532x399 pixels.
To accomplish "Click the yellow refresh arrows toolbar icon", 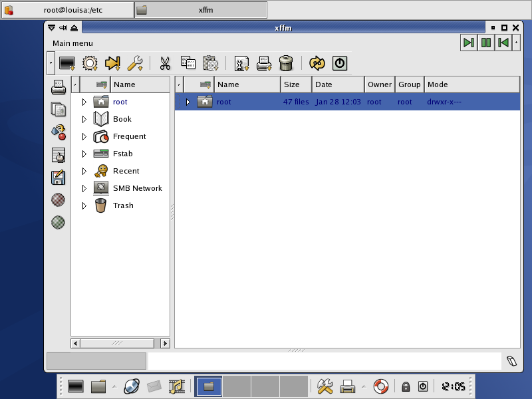I will coord(317,63).
